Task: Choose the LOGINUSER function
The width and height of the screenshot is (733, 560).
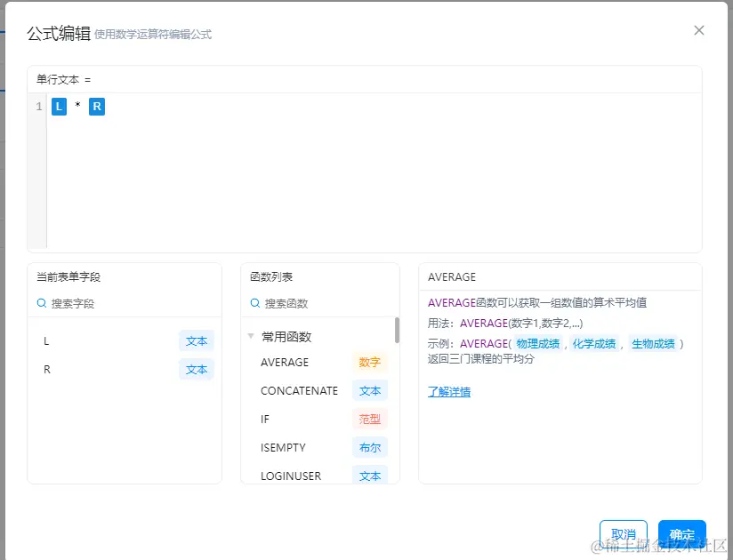Action: (291, 476)
